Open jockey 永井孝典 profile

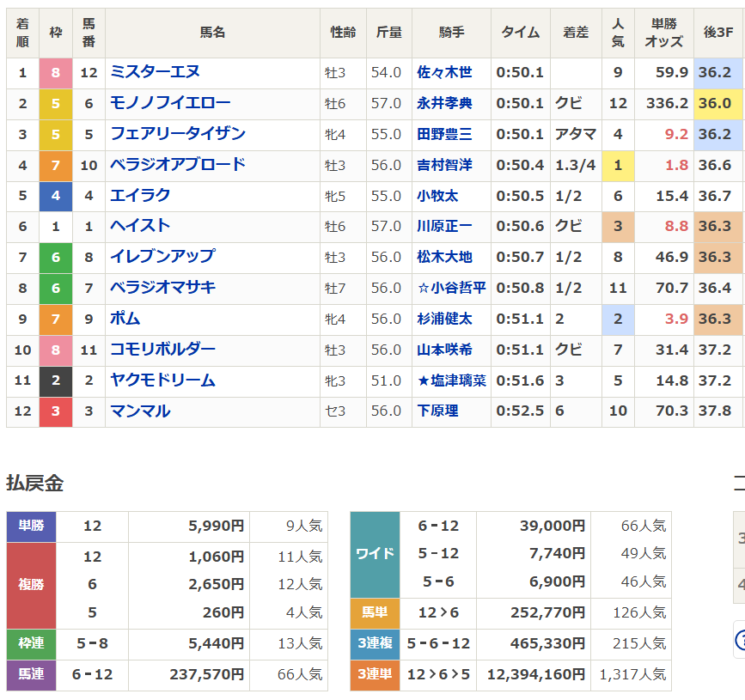(444, 103)
